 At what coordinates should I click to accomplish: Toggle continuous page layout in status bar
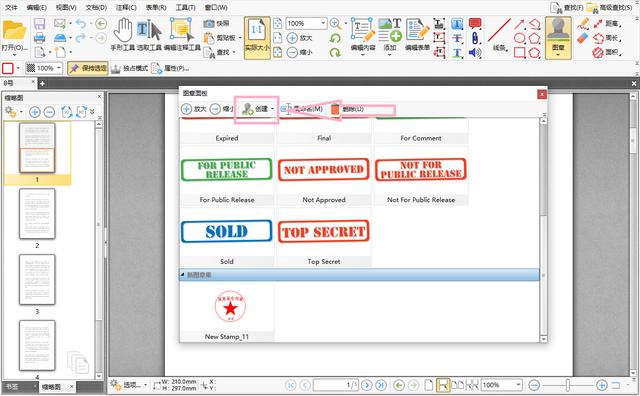tap(442, 385)
